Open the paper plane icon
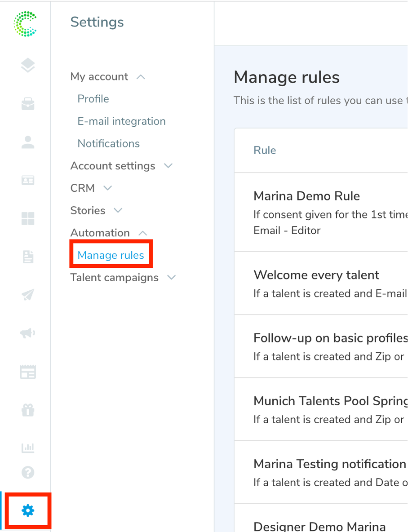 (28, 295)
